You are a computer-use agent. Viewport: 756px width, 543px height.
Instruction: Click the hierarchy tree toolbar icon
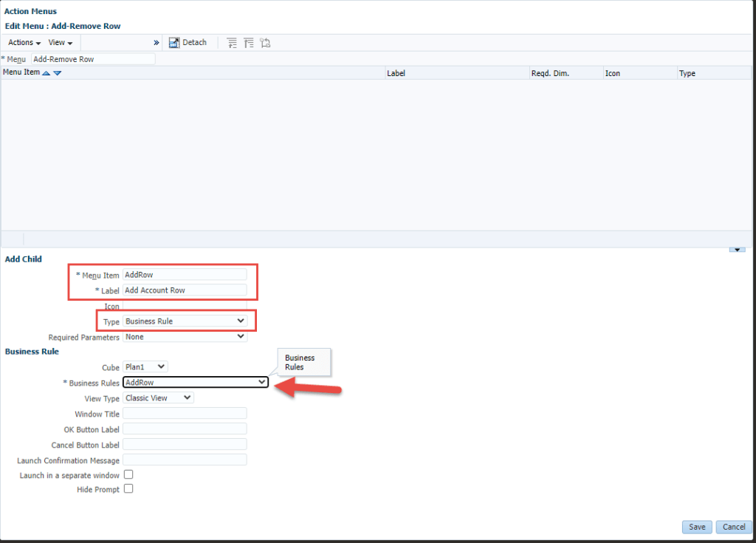265,43
